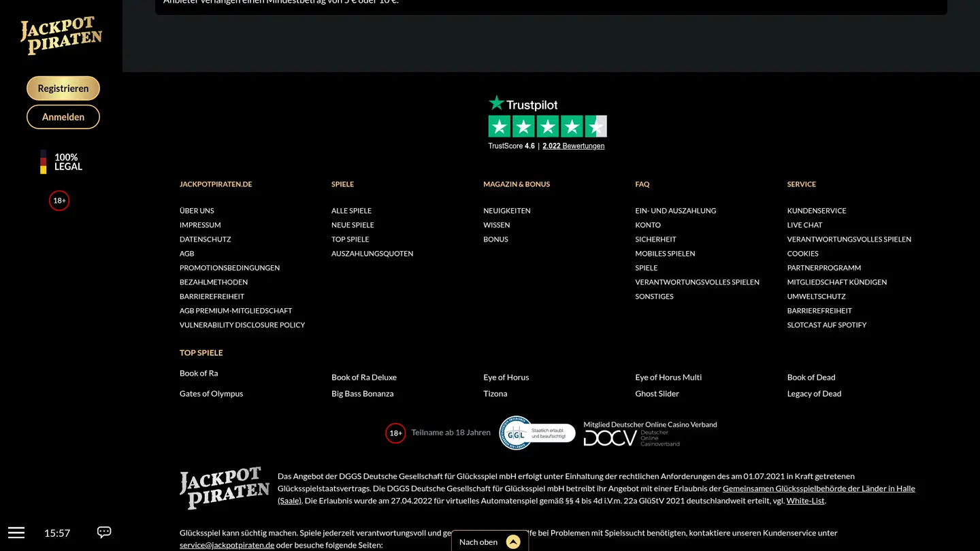Open Auszahlungsquoten
Screen dimensions: 980x551
pyautogui.click(x=372, y=254)
